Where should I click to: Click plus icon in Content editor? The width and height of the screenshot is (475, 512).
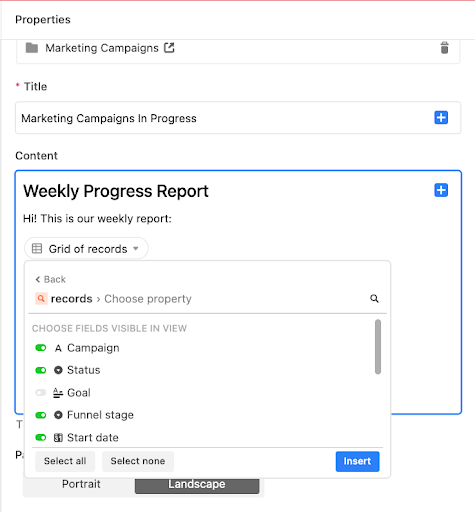pos(441,190)
